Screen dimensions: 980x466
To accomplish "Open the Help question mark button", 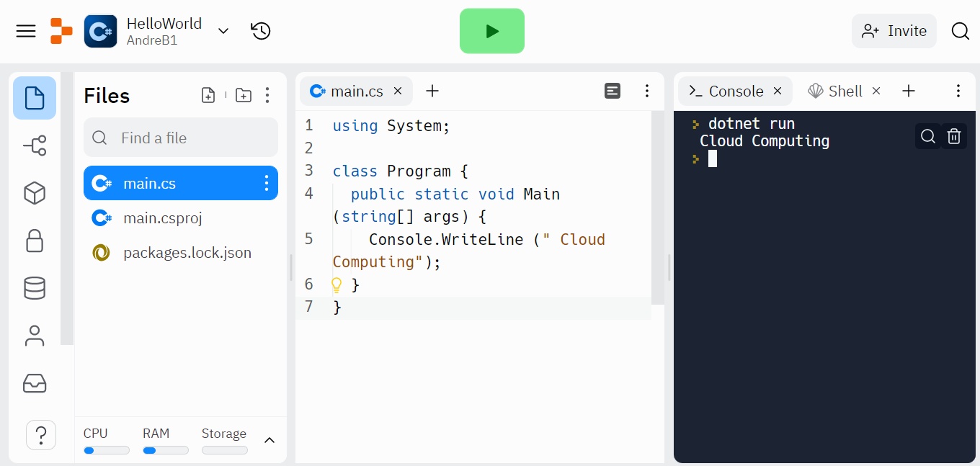I will (x=41, y=435).
